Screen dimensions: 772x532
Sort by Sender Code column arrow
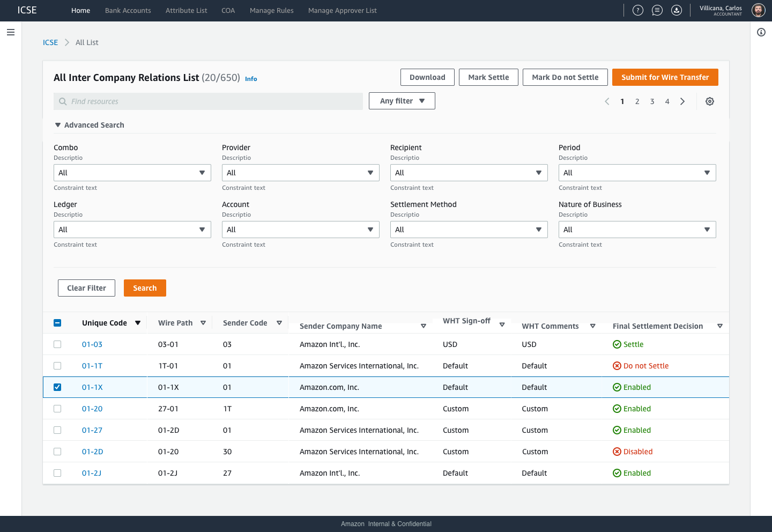(x=279, y=323)
